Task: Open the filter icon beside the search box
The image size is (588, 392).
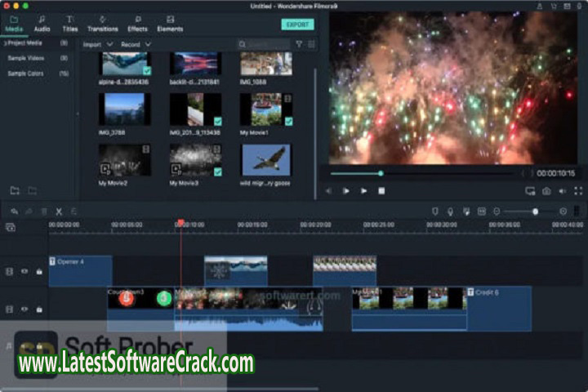Action: pyautogui.click(x=299, y=44)
